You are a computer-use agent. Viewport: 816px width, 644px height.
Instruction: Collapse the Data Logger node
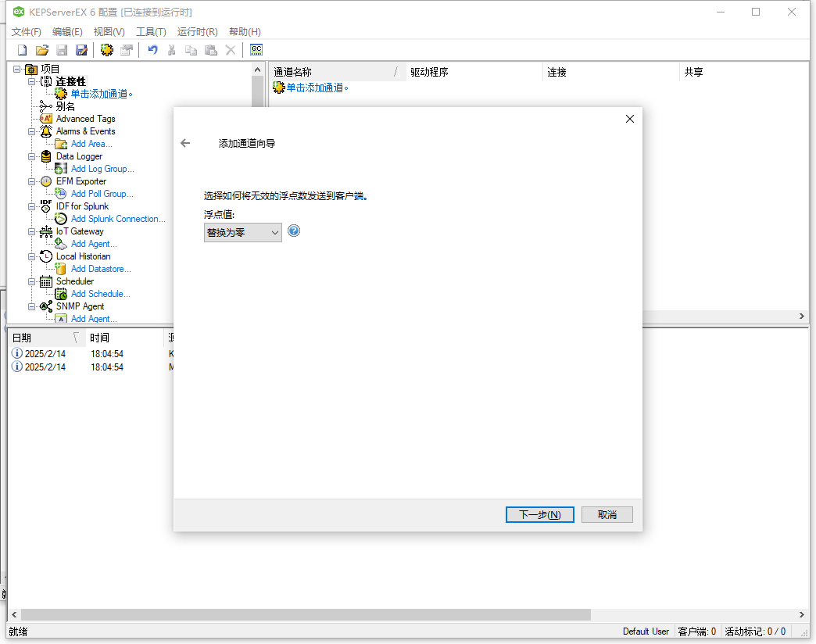click(x=32, y=156)
